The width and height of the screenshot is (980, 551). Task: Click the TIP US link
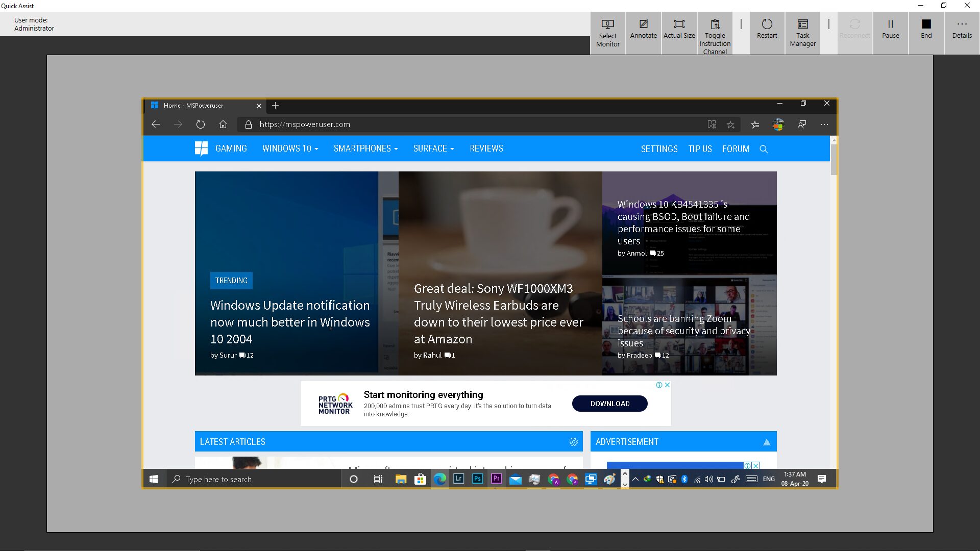[x=700, y=149]
